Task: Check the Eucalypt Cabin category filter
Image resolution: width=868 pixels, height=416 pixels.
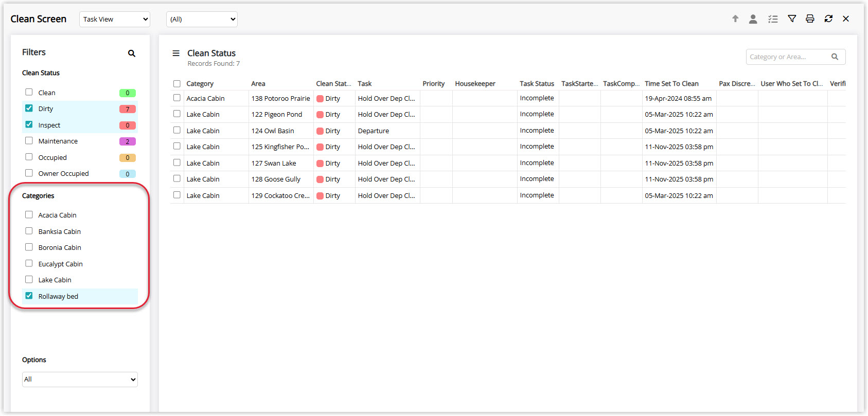Action: point(29,264)
